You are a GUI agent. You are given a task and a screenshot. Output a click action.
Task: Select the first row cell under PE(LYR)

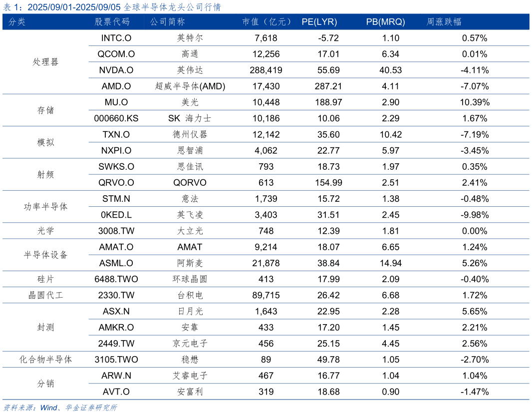click(x=319, y=38)
